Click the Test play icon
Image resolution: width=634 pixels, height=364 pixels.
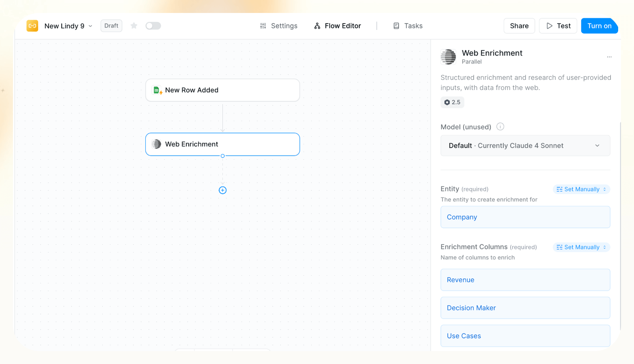[x=550, y=26]
